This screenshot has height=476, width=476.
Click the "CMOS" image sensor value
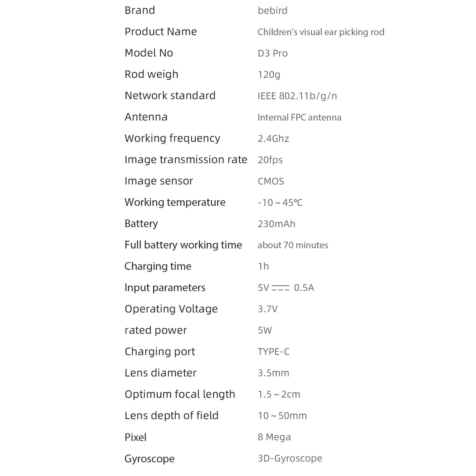click(271, 181)
